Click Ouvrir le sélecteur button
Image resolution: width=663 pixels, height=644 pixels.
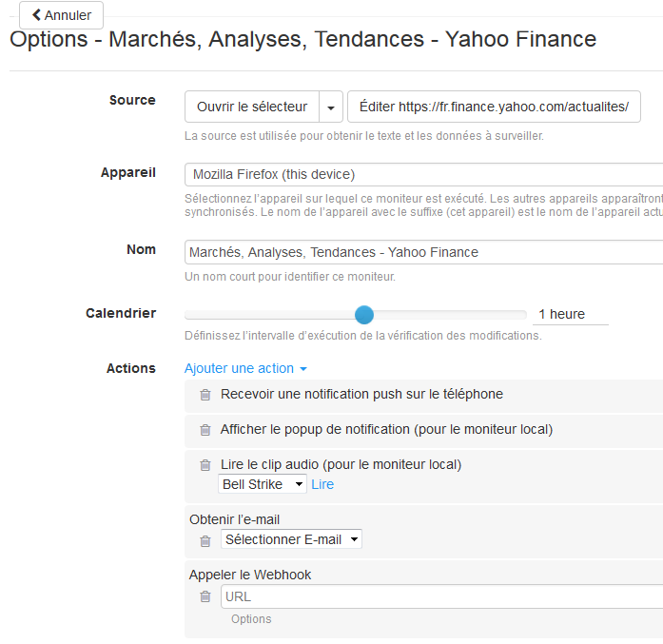(x=252, y=107)
